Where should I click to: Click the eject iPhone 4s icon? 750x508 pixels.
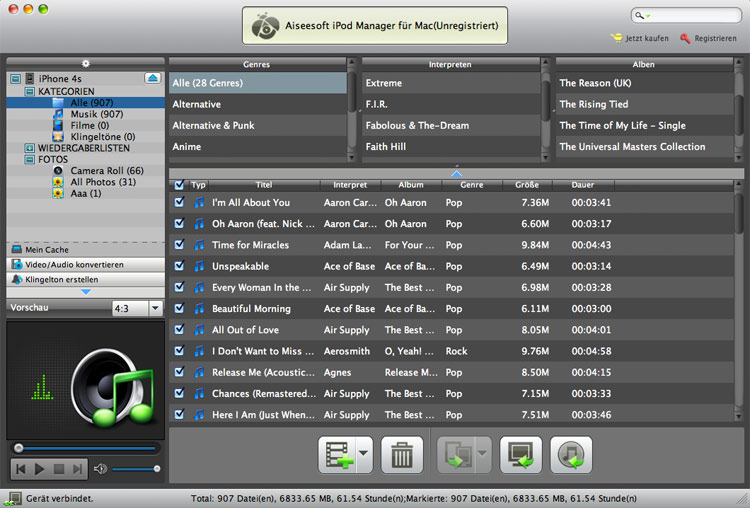point(153,78)
